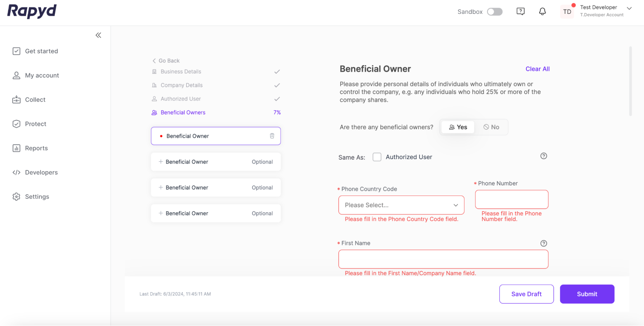Focus the Phone Number input field
Viewport: 644px width, 326px height.
[x=511, y=199]
